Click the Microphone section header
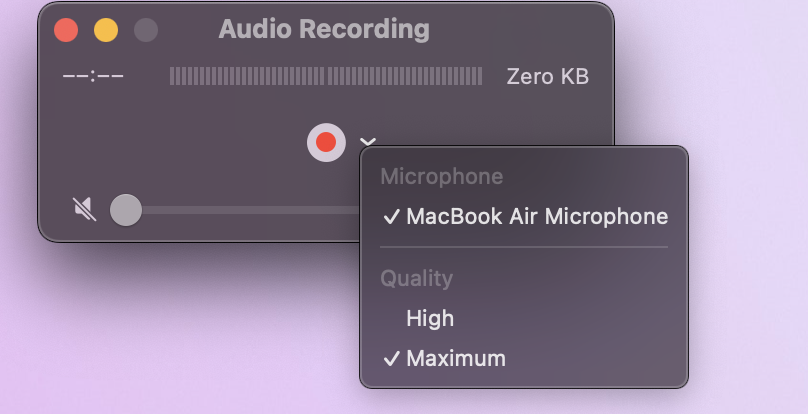The height and width of the screenshot is (414, 808). [x=441, y=177]
